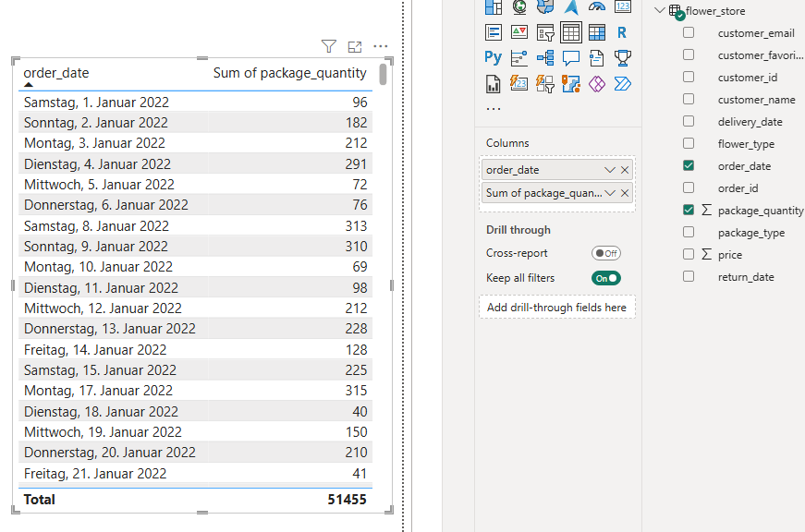Turn on the Cross-report toggle
The image size is (805, 532).
coord(605,253)
